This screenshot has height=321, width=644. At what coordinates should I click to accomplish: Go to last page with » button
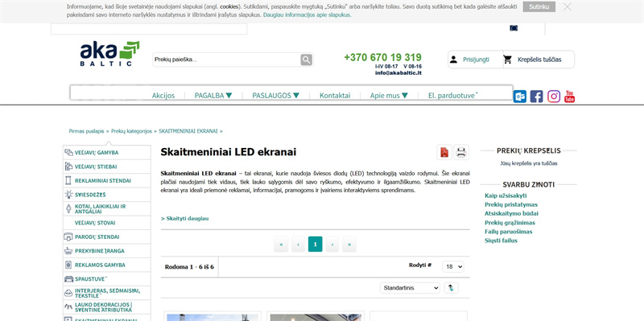point(349,245)
